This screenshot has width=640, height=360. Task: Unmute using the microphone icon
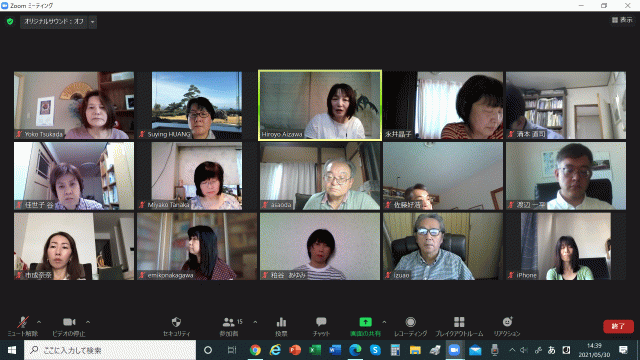[23, 322]
